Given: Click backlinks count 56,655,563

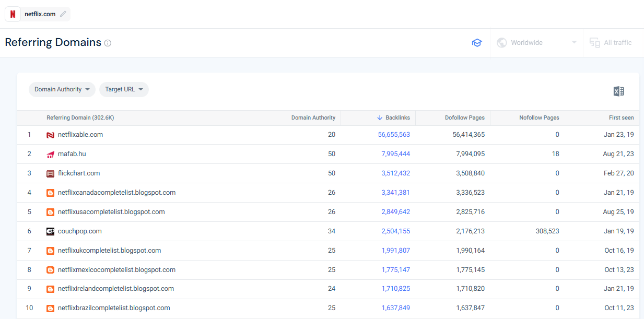Looking at the screenshot, I should [394, 135].
